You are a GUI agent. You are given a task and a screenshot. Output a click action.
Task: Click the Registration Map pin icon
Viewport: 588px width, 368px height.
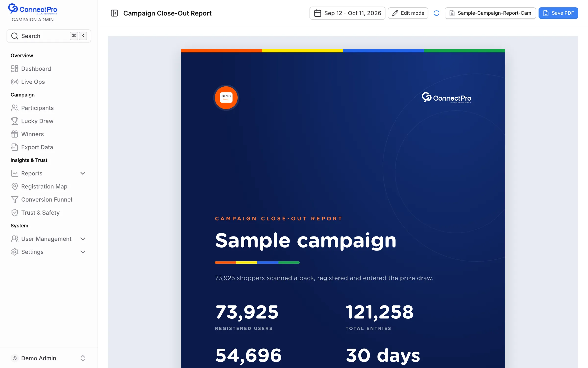pyautogui.click(x=15, y=186)
